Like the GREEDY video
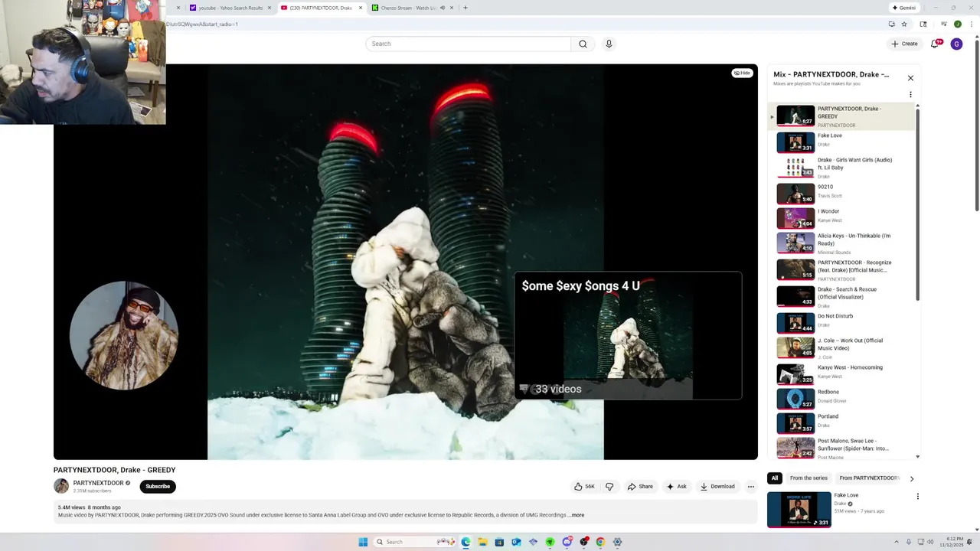 pos(584,486)
